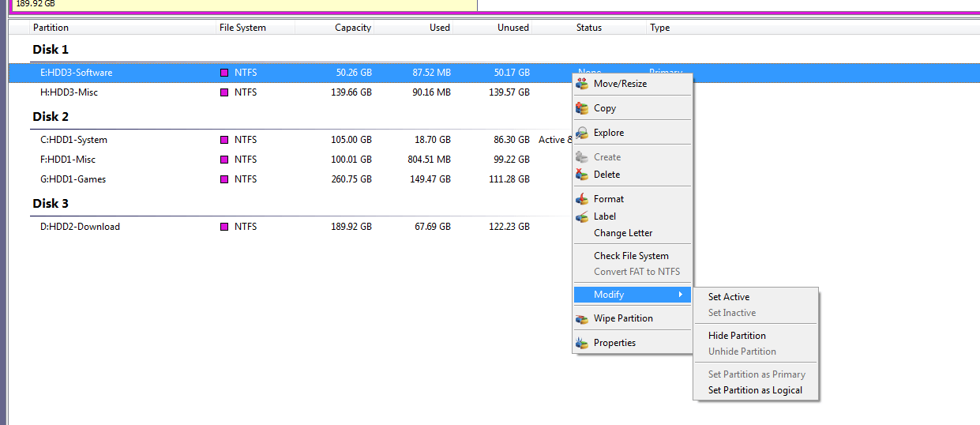This screenshot has width=980, height=425.
Task: Click the 260.75 GB capacity cell
Action: point(351,179)
